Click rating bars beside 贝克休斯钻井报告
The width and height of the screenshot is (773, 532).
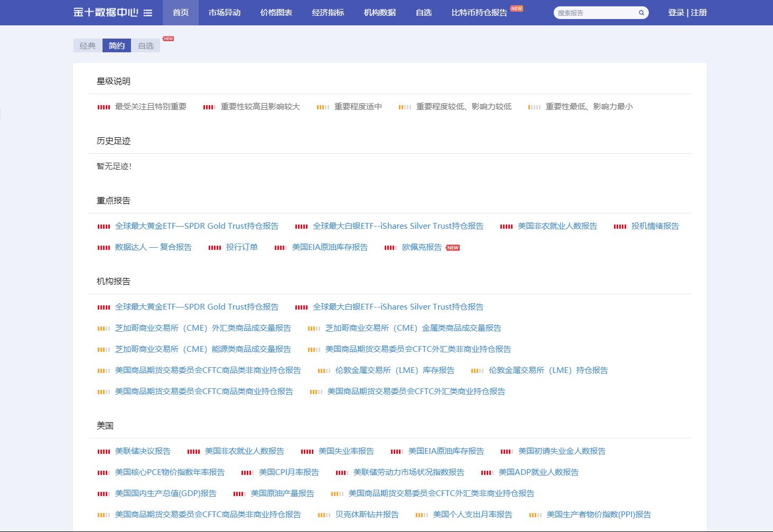click(x=324, y=515)
